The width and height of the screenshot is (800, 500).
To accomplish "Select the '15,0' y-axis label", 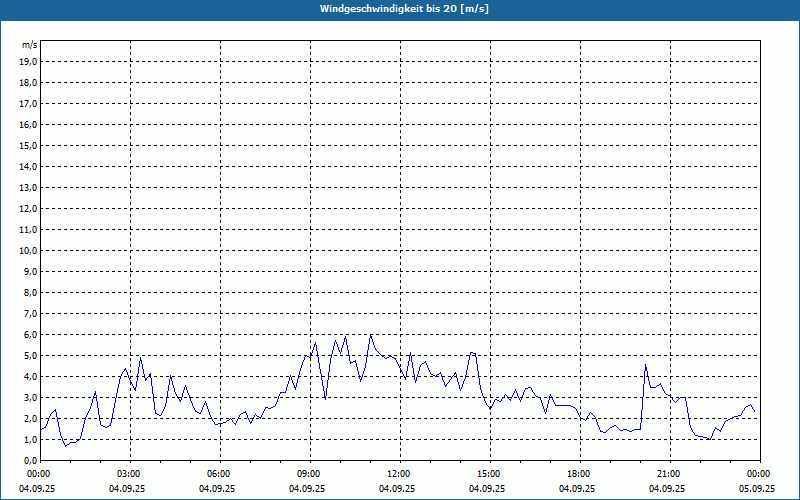I will [29, 145].
